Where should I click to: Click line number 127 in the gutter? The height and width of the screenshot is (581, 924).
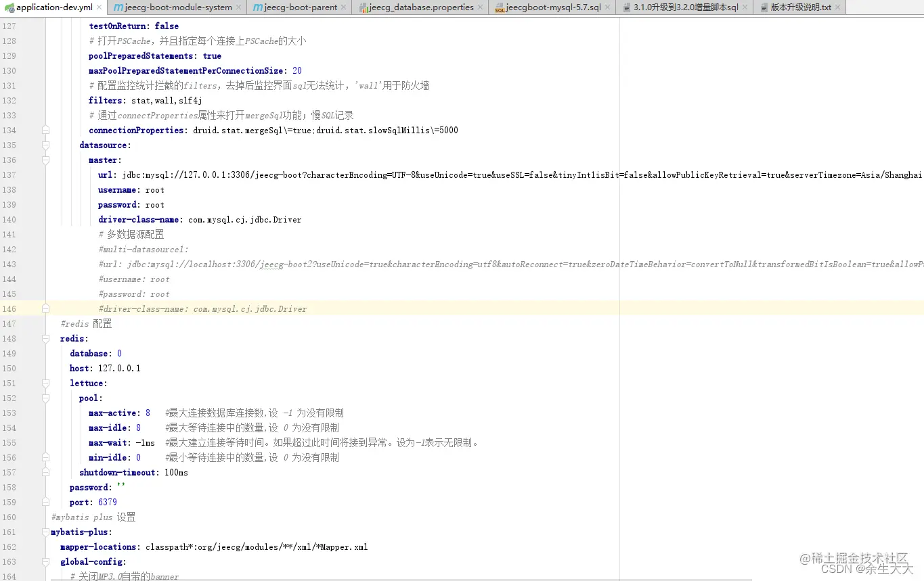point(9,26)
